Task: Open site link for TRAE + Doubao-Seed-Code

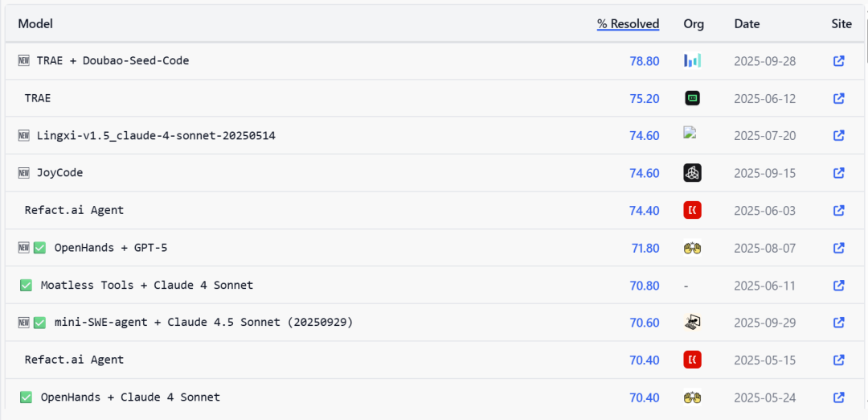Action: tap(838, 61)
